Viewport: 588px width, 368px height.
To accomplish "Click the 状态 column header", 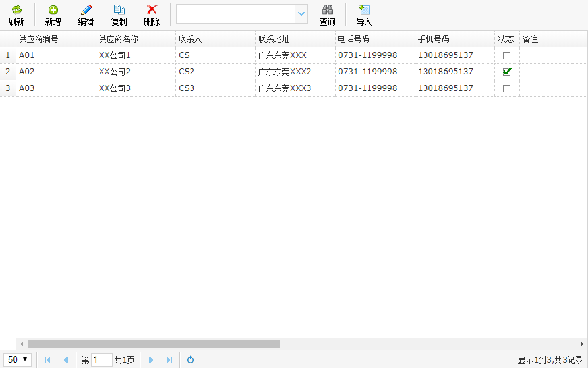I will pyautogui.click(x=508, y=39).
